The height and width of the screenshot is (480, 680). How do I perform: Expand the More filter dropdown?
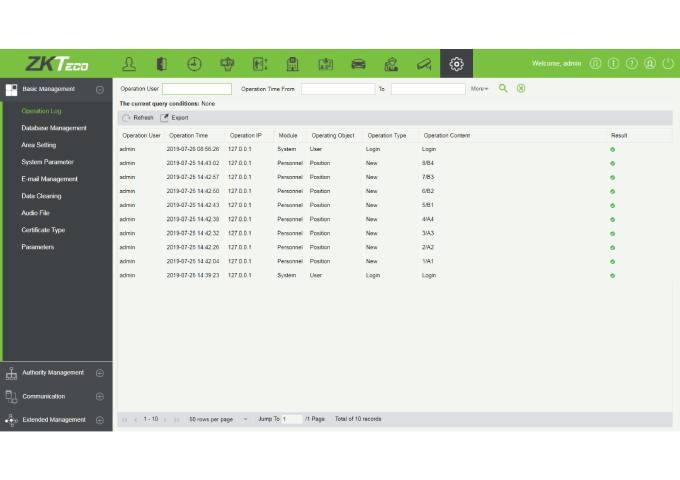click(480, 89)
